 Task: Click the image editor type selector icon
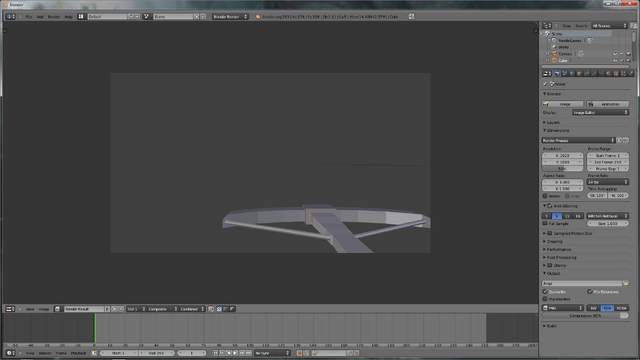click(10, 309)
